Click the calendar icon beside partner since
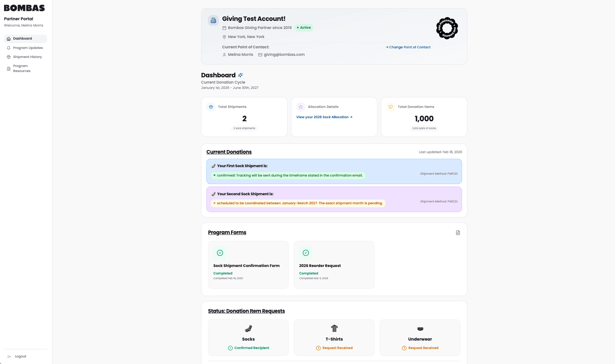Viewport: 615px width, 364px height. (224, 28)
